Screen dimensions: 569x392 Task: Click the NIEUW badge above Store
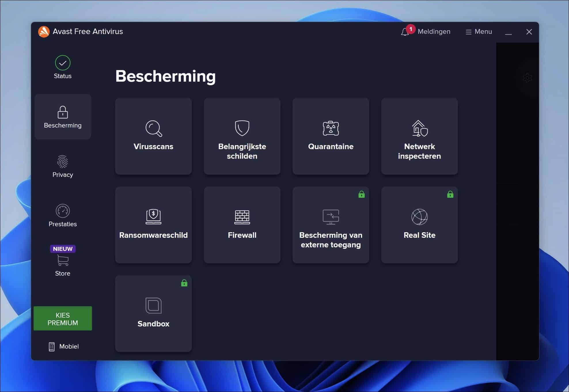click(x=63, y=249)
